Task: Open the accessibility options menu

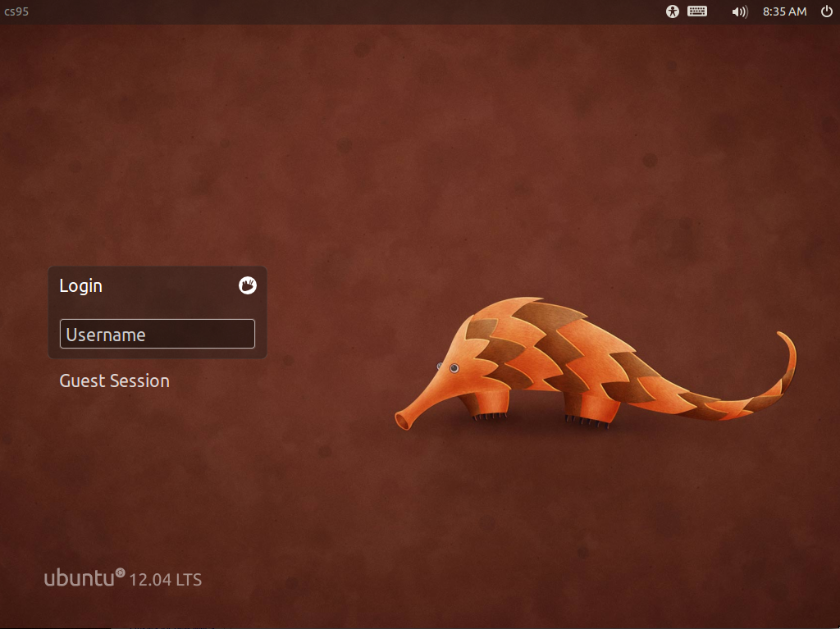Action: 673,11
